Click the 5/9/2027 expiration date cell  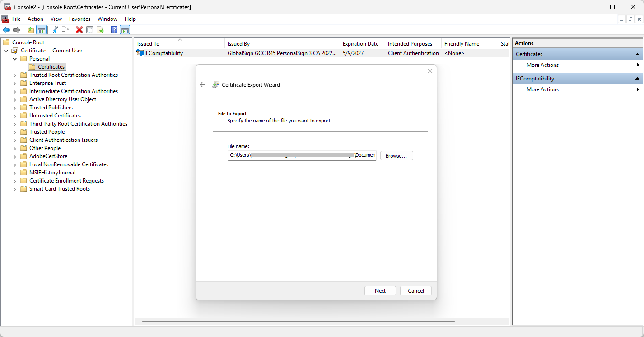coord(353,53)
